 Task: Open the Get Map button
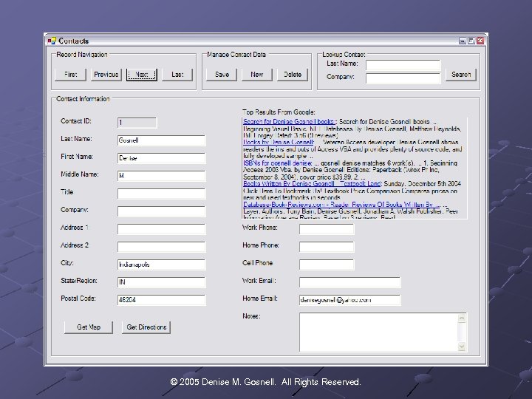pyautogui.click(x=89, y=327)
